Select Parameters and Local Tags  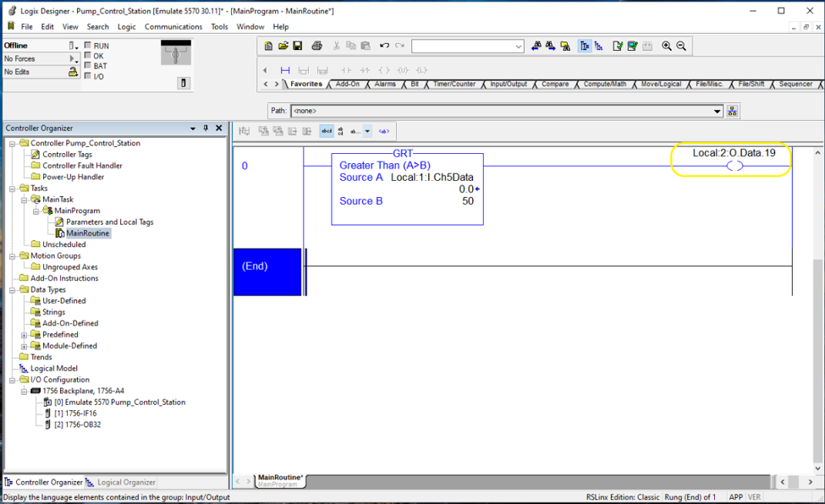coord(109,222)
